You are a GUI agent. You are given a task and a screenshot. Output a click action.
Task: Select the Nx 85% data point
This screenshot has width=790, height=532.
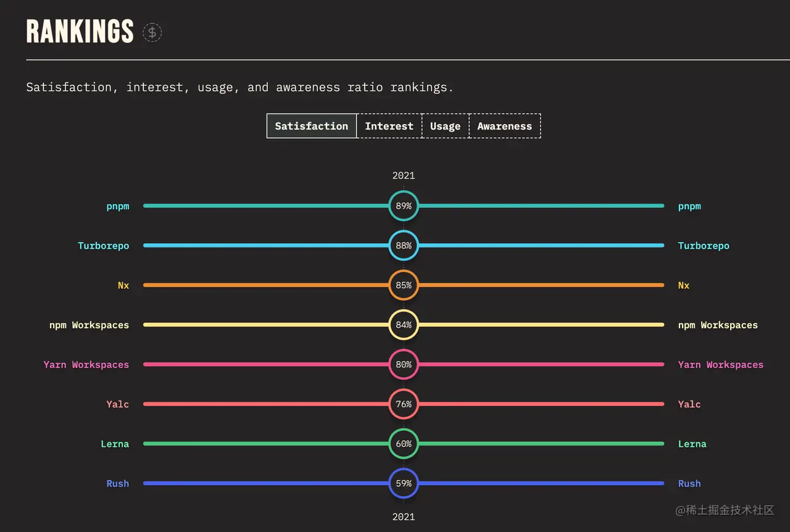pyautogui.click(x=404, y=285)
